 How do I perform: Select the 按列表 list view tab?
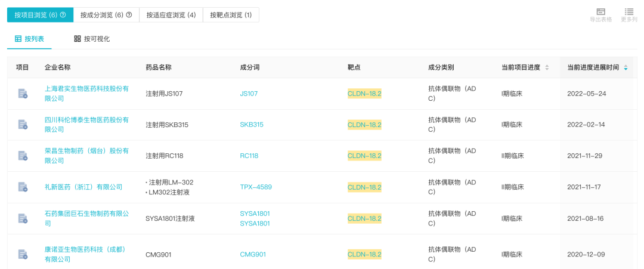pos(30,39)
